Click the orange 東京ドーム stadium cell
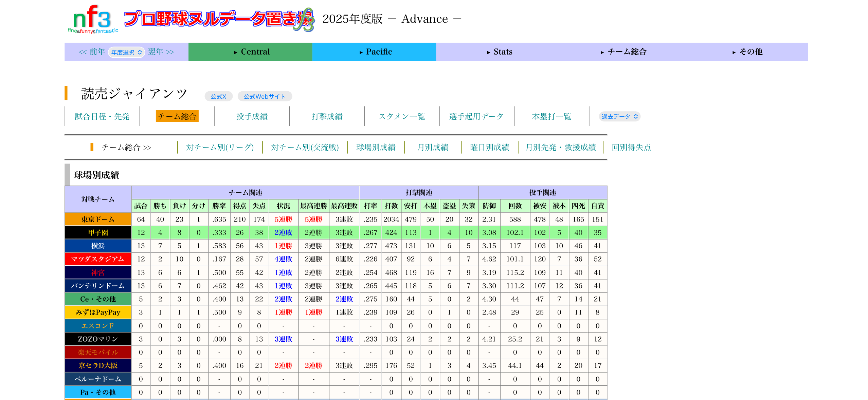 [x=98, y=219]
